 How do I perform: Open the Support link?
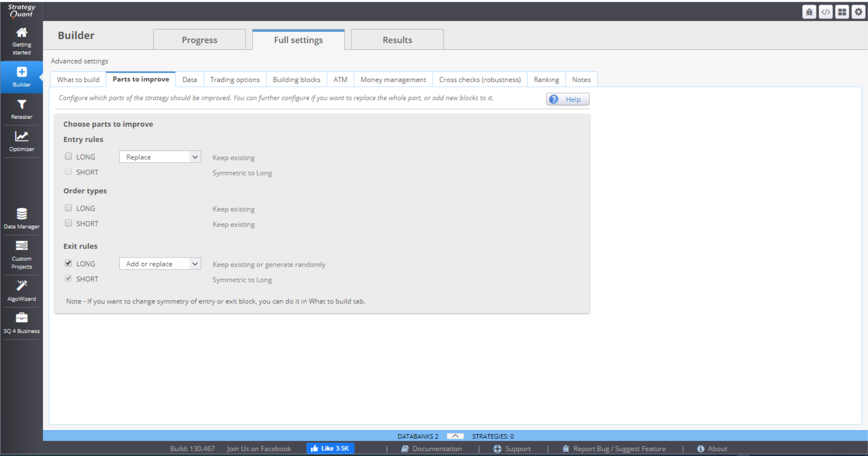click(x=518, y=449)
